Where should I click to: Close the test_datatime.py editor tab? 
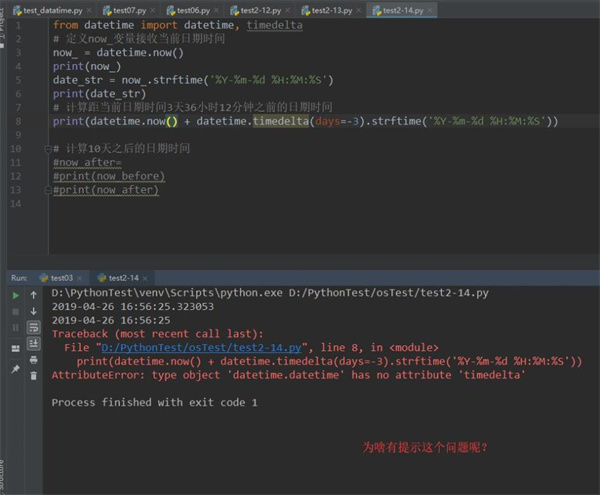89,10
